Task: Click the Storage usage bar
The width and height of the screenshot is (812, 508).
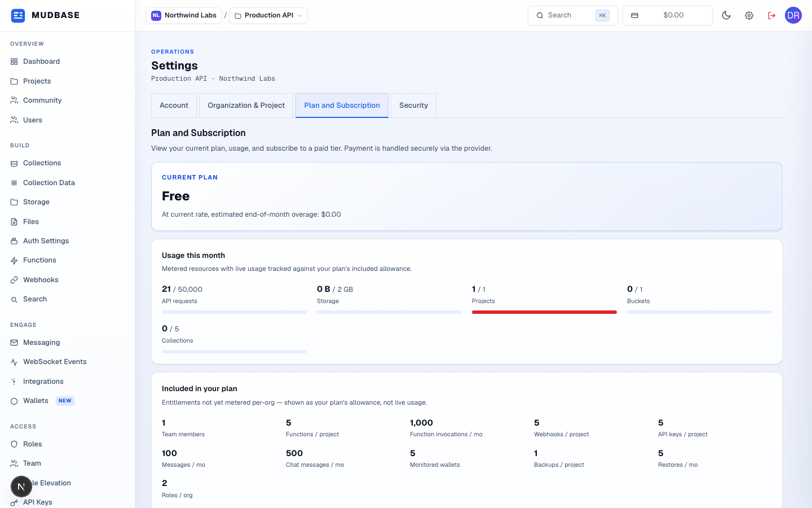Action: click(x=389, y=312)
